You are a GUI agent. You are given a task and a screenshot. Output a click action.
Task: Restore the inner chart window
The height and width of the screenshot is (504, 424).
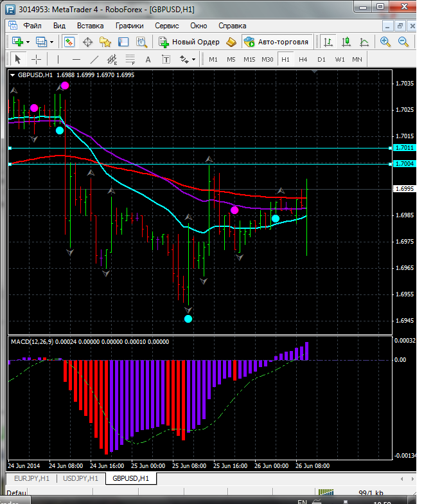coord(400,26)
